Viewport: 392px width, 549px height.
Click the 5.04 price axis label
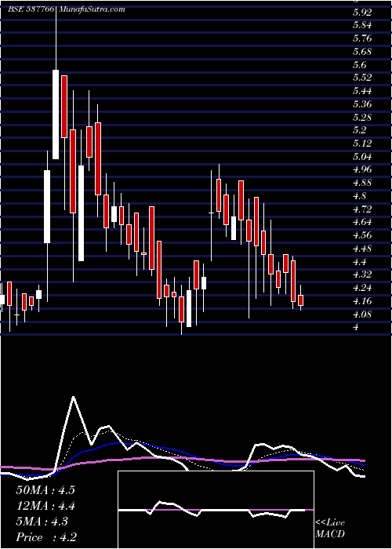point(362,157)
